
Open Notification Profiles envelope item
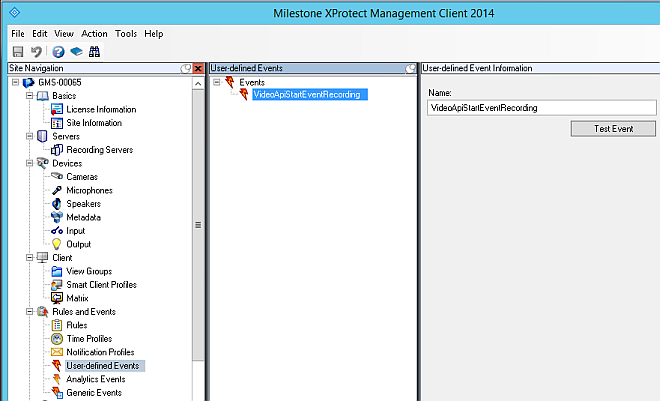(99, 352)
